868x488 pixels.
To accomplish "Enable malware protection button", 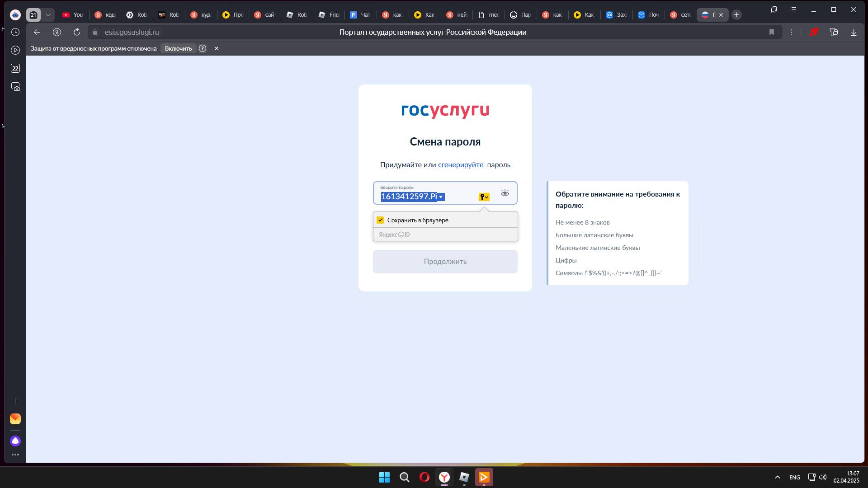I will (178, 48).
